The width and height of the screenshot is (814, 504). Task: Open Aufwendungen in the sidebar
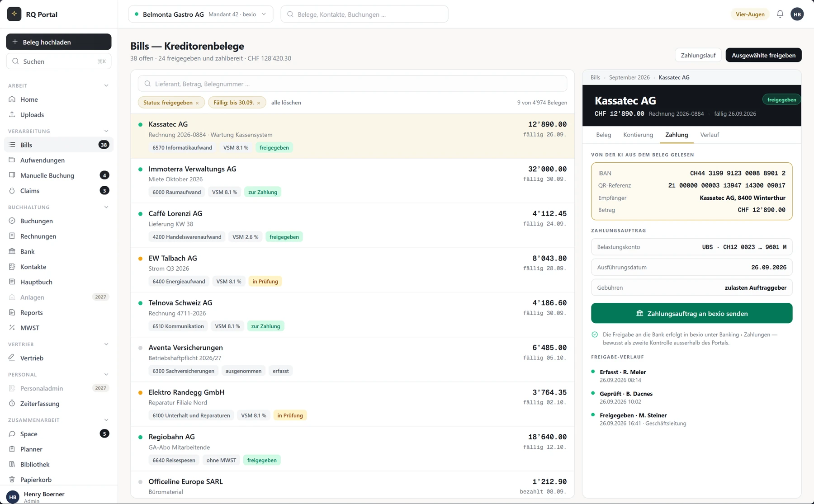coord(59,160)
